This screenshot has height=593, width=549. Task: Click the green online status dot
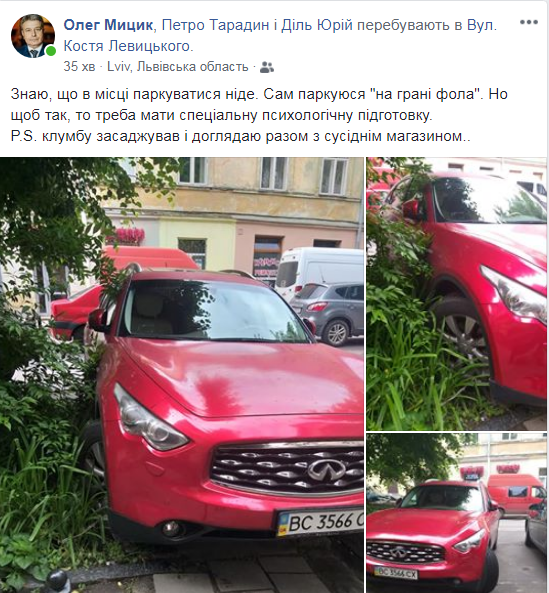point(50,51)
